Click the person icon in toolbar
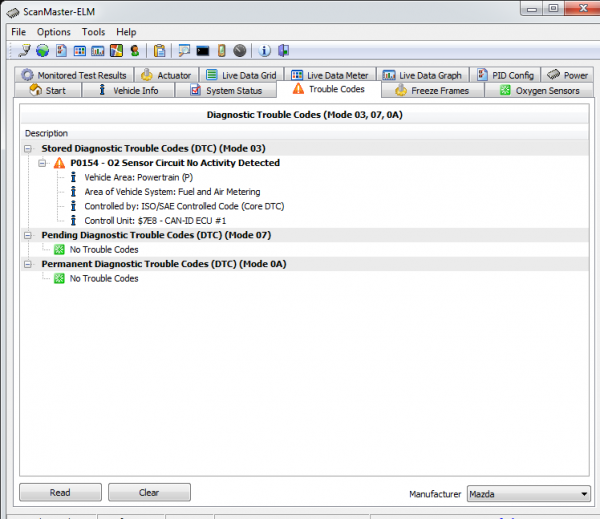 (134, 50)
